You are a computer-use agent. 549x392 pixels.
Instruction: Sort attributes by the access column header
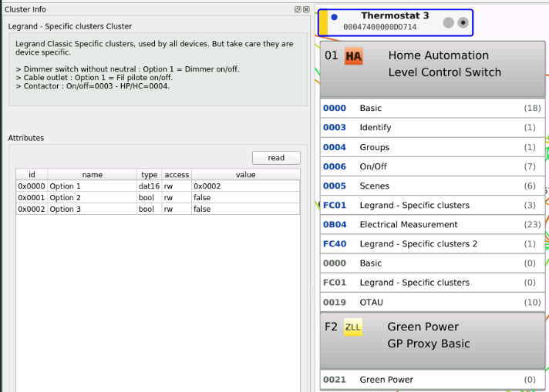(177, 175)
